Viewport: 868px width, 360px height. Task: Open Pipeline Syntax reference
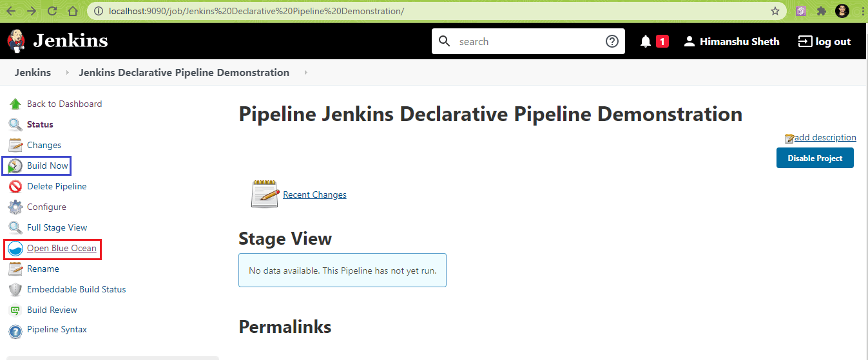tap(57, 329)
